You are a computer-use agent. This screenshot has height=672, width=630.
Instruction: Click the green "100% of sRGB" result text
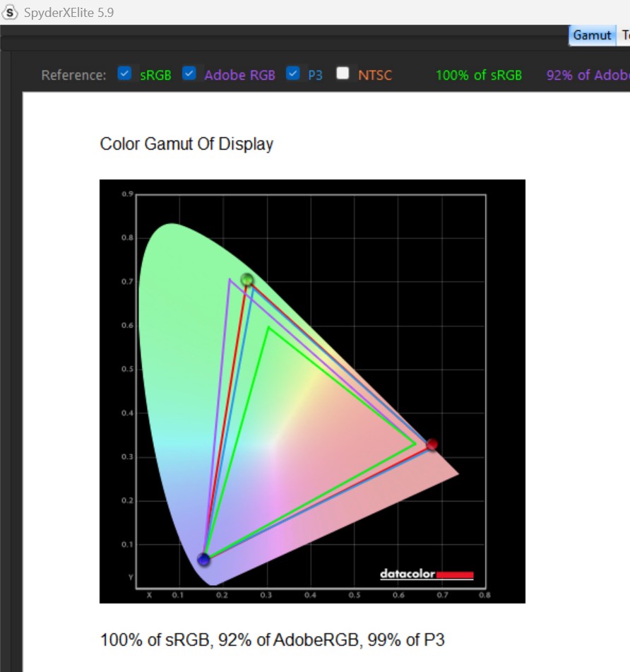[x=479, y=75]
